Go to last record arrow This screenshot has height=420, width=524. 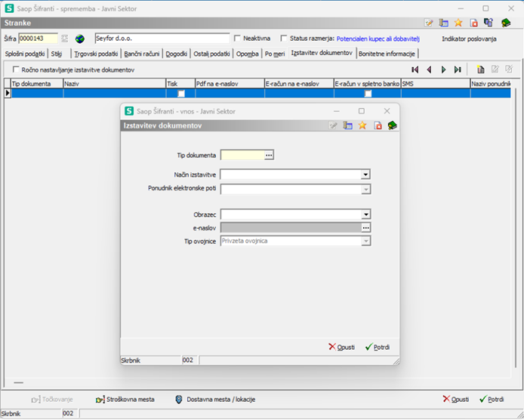458,69
